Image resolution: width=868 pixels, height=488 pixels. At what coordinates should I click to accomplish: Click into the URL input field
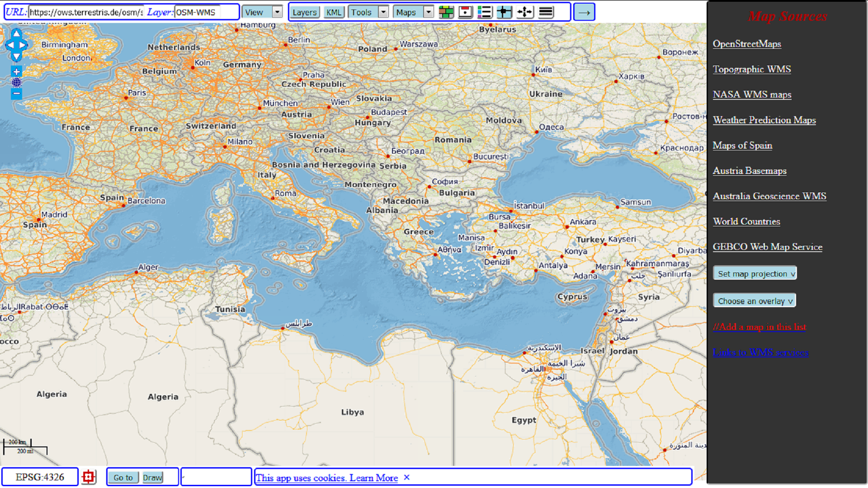pos(86,12)
